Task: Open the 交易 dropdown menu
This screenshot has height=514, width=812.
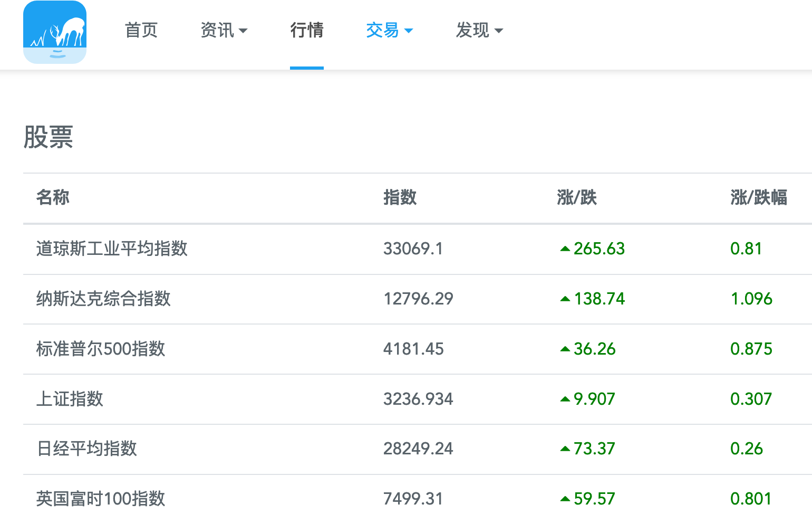Action: click(x=389, y=31)
